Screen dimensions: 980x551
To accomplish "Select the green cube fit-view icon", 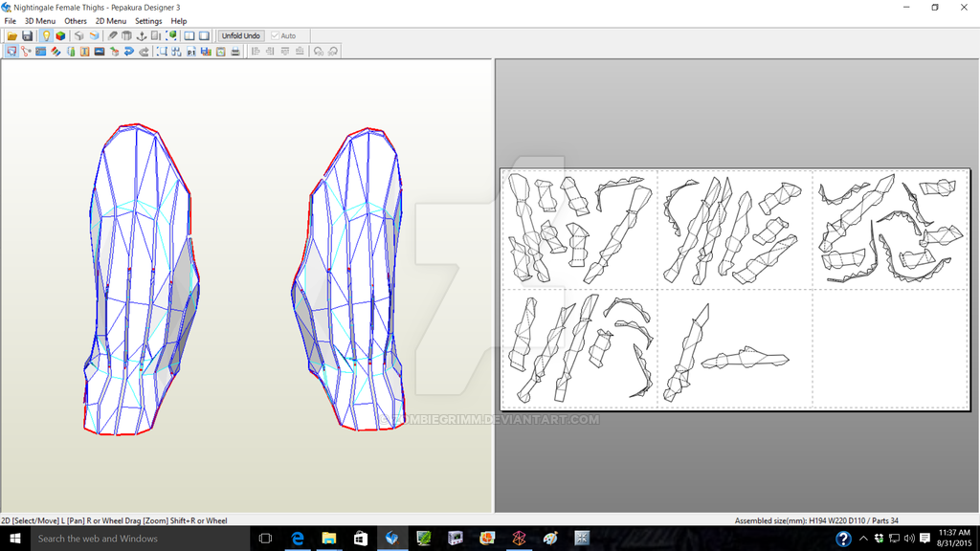I will click(170, 36).
